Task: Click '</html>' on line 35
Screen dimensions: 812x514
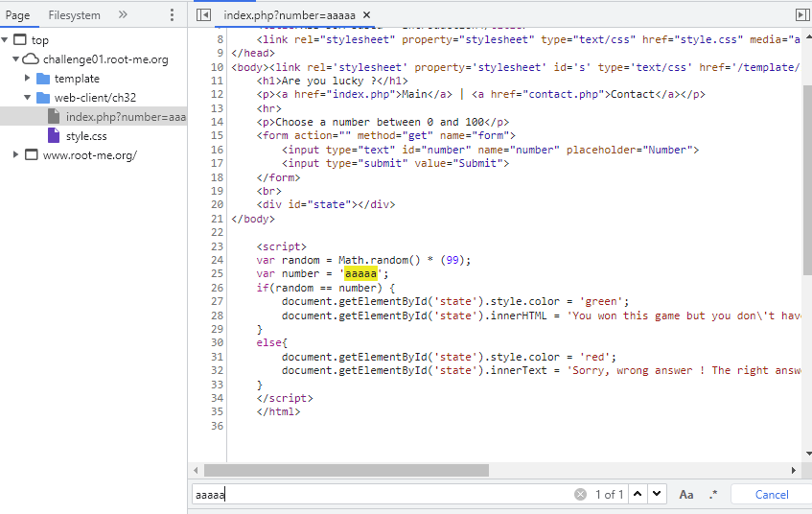Action: pos(278,412)
